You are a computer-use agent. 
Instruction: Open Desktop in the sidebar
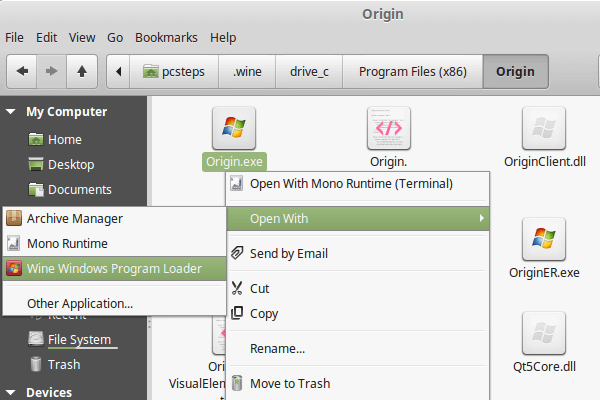point(71,165)
